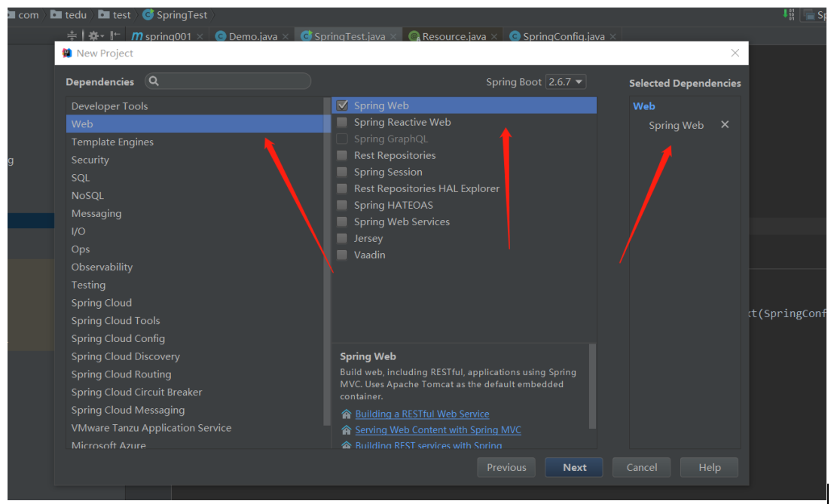This screenshot has width=834, height=504.
Task: Enable the Spring Reactive Web dependency
Action: 343,122
